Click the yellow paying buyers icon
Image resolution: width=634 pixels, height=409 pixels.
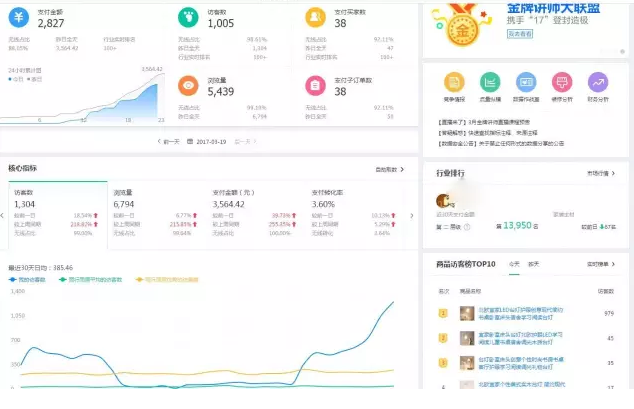[x=314, y=17]
